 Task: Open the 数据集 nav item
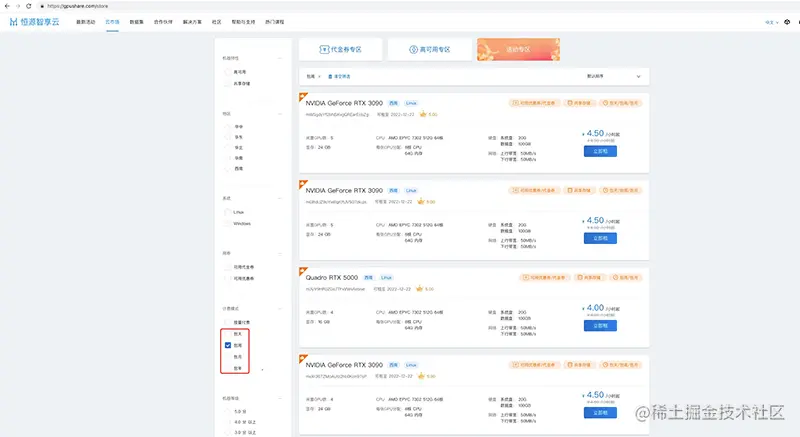[x=136, y=22]
